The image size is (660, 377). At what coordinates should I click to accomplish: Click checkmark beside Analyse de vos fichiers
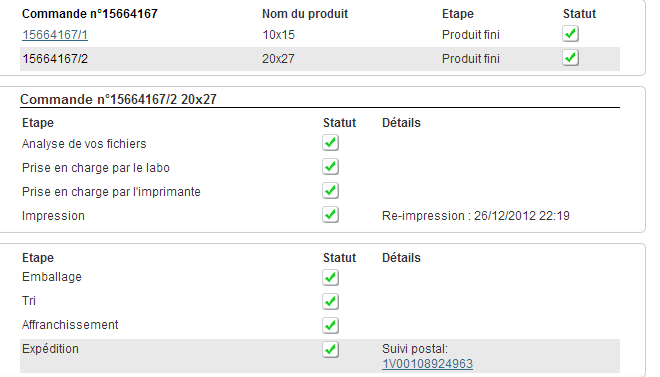(x=330, y=143)
